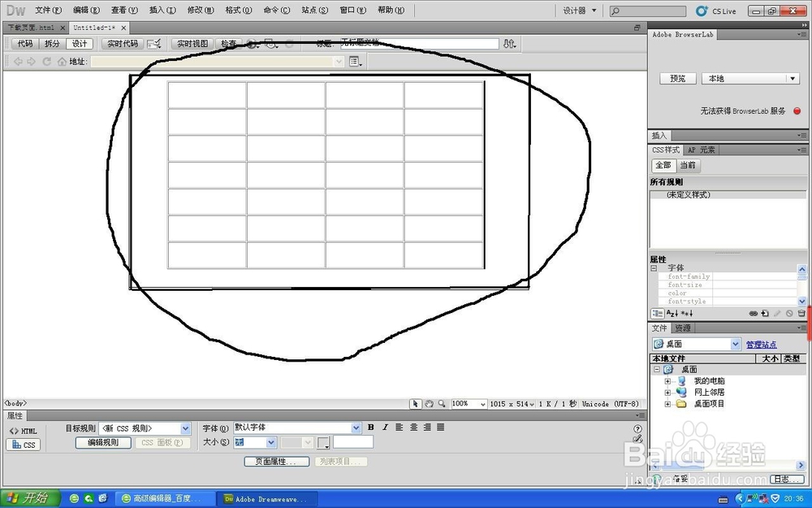Open the 文件 menu
Image resolution: width=812 pixels, height=508 pixels.
pyautogui.click(x=49, y=11)
